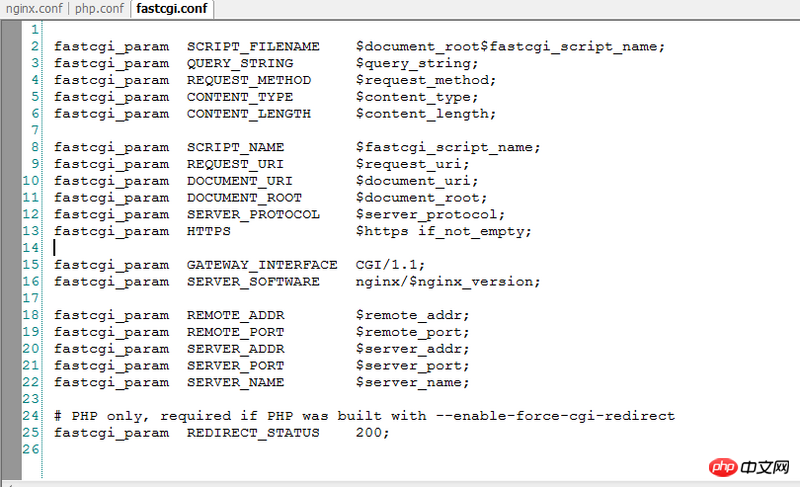Click on CONTENT_LENGTH parameter
Viewport: 800px width, 487px height.
click(248, 114)
